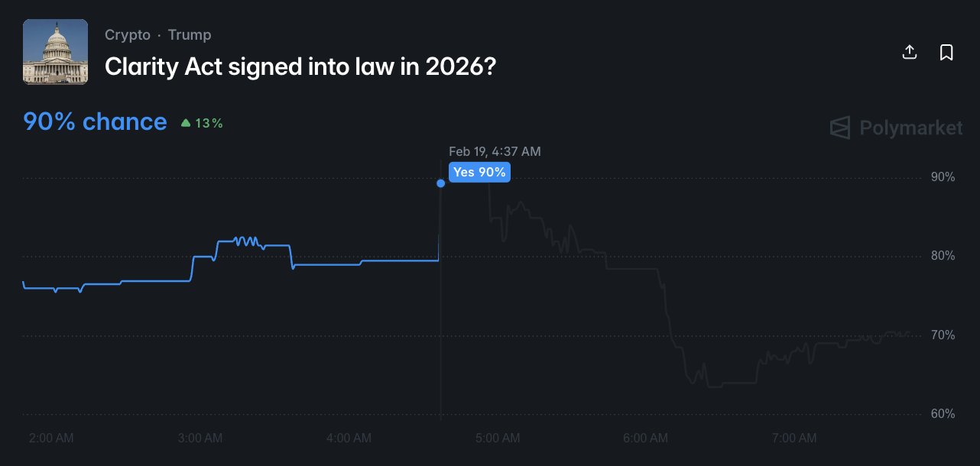Click the '90% chance' headline value

tap(96, 121)
